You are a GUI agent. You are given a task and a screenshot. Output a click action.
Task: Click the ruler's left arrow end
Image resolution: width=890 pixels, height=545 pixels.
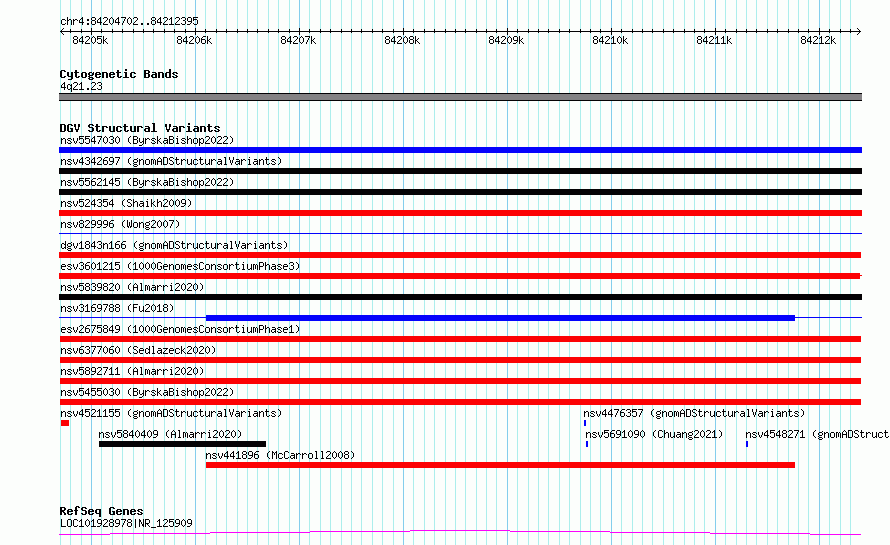[x=62, y=32]
